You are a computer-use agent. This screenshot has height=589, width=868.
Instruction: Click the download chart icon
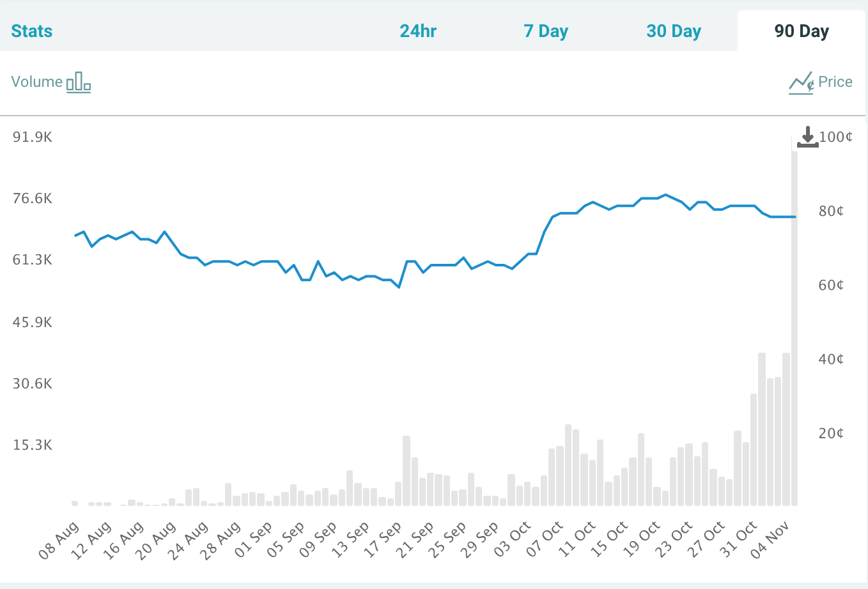click(807, 137)
